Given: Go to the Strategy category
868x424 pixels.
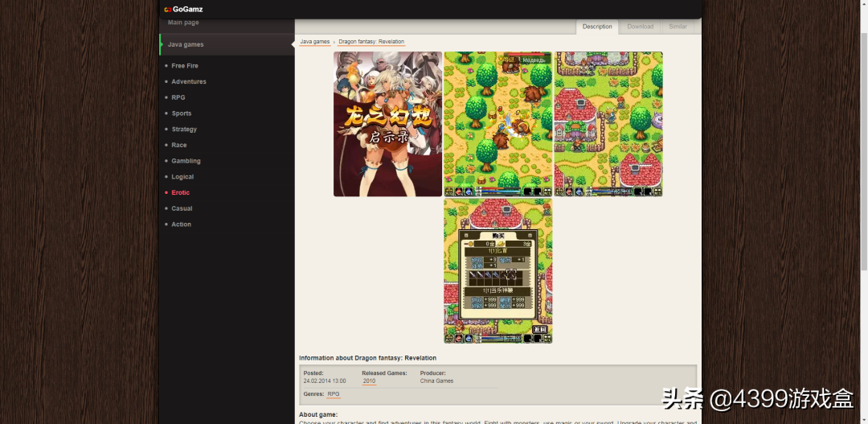Looking at the screenshot, I should point(184,130).
